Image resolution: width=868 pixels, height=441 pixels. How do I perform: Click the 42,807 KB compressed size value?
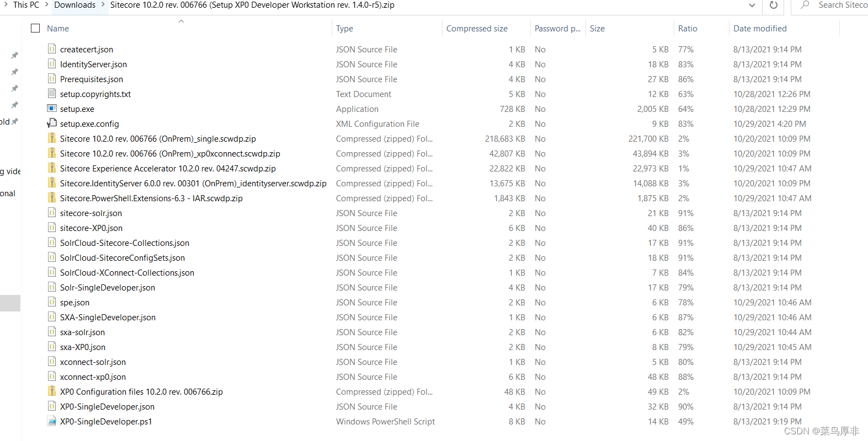[507, 153]
